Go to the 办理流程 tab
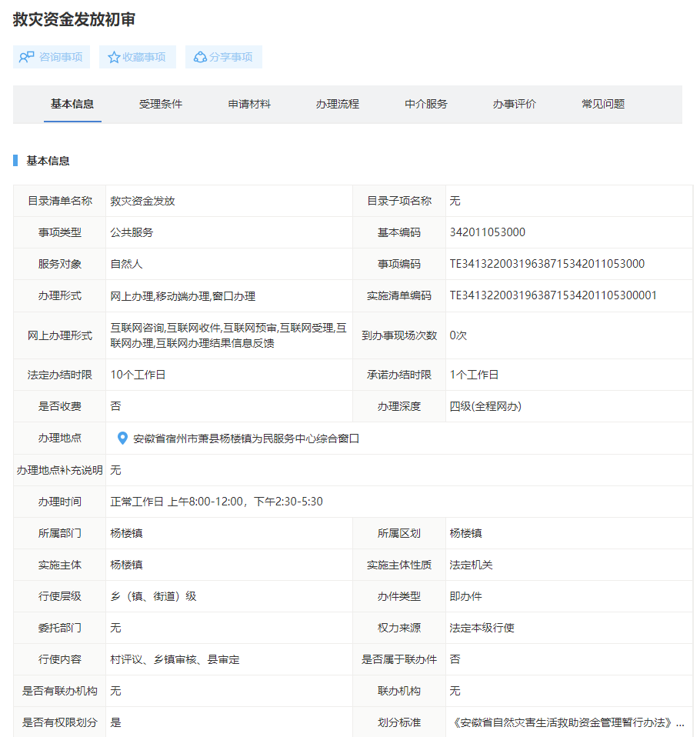700x737 pixels. click(338, 104)
